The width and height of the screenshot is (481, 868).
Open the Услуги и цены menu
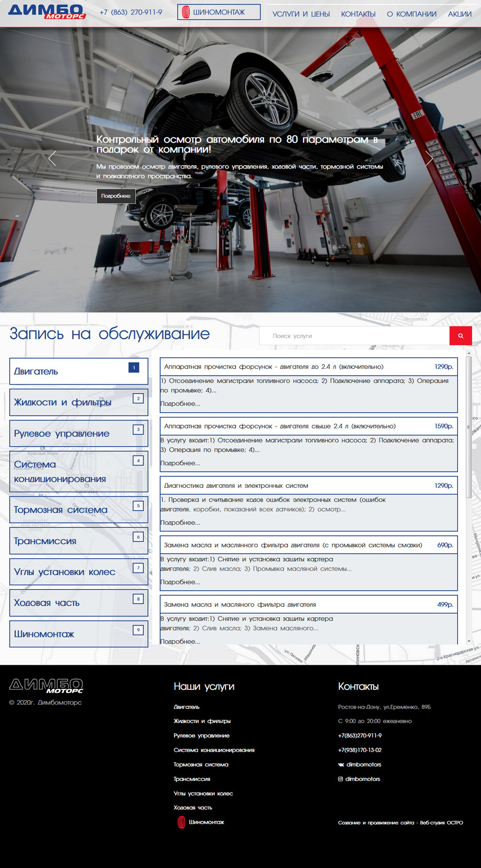click(x=301, y=14)
